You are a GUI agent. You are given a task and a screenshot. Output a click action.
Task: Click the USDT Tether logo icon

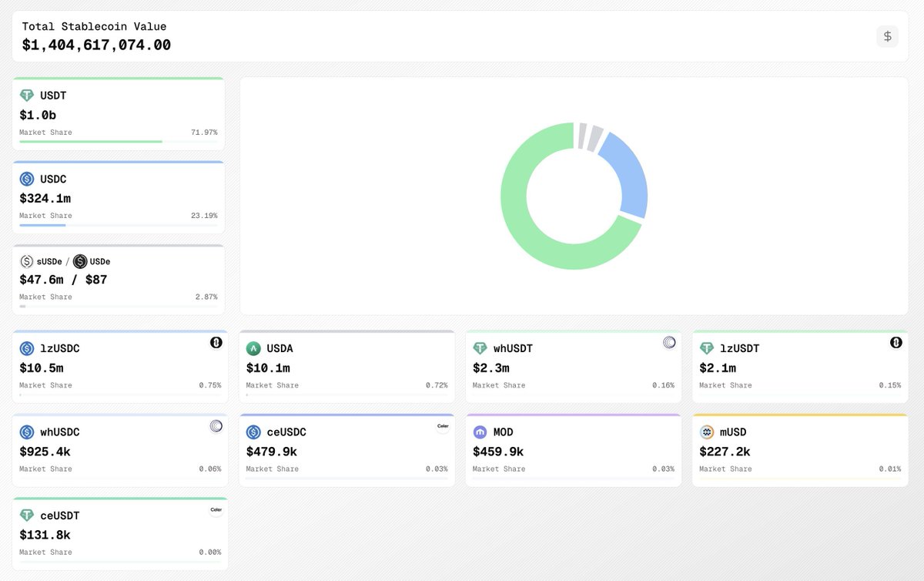tap(27, 96)
